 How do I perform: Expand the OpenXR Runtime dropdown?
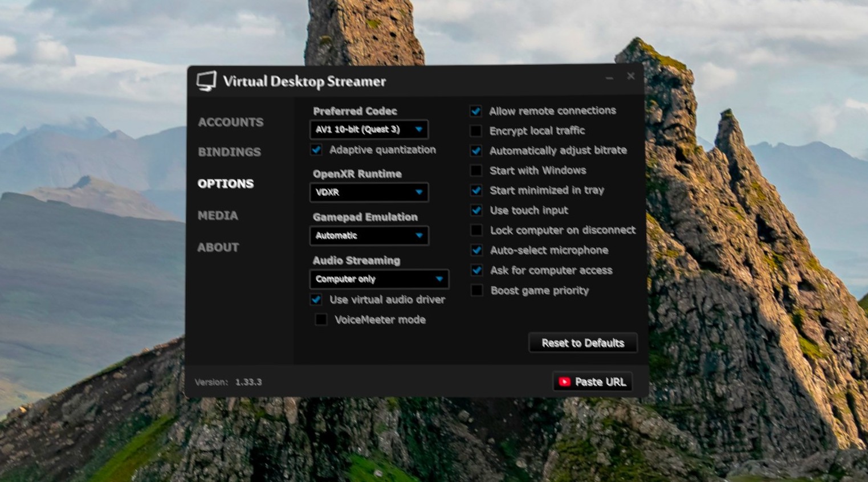pos(369,192)
